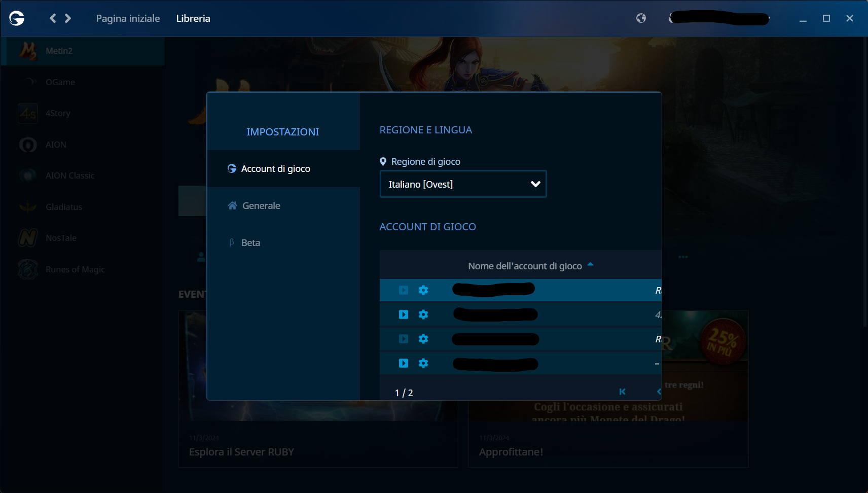868x493 pixels.
Task: Click the 1 / 2 page indicator
Action: (x=404, y=393)
